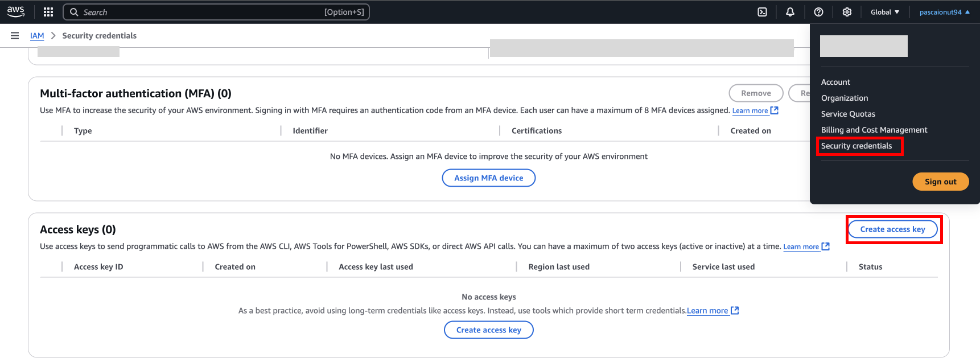Click the Sign out button
The height and width of the screenshot is (358, 980).
pyautogui.click(x=940, y=182)
